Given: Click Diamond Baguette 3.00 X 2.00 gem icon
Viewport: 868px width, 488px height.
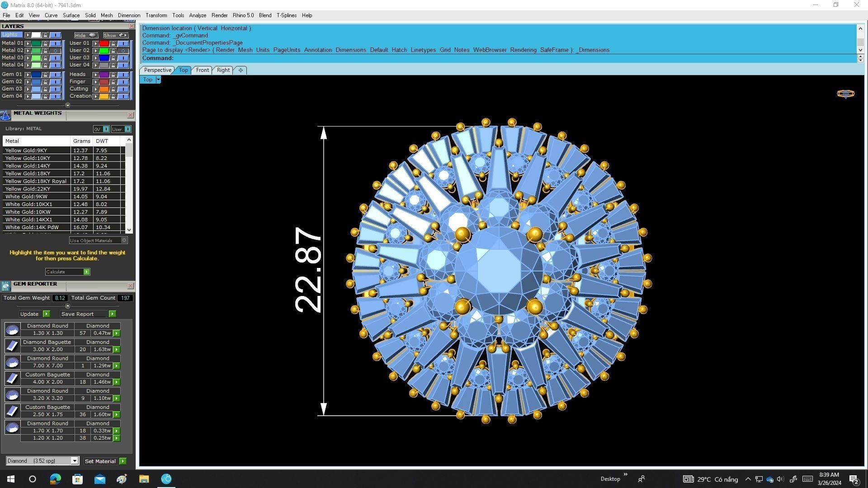Looking at the screenshot, I should pyautogui.click(x=12, y=346).
